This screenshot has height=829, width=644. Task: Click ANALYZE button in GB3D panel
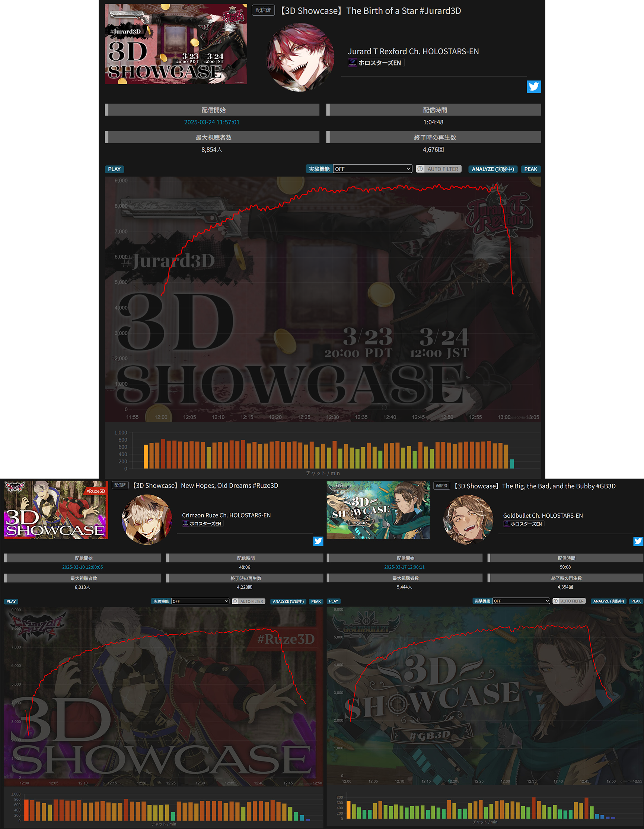[609, 601]
